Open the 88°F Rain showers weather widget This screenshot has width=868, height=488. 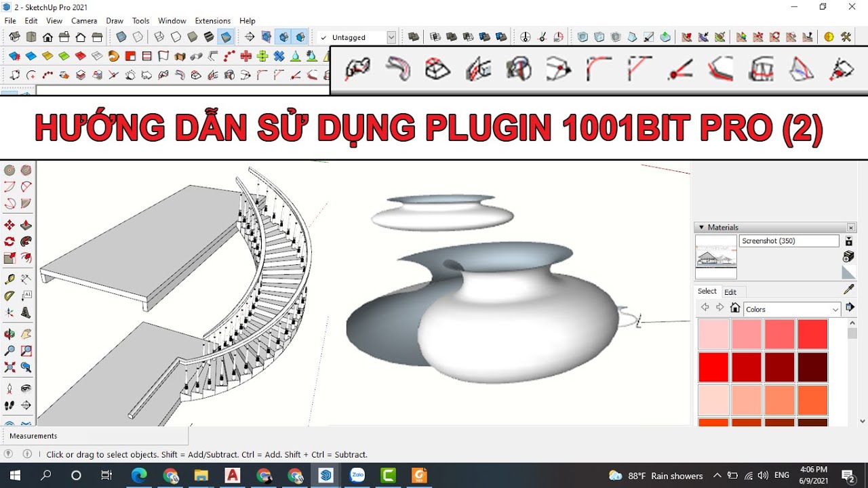(x=655, y=476)
